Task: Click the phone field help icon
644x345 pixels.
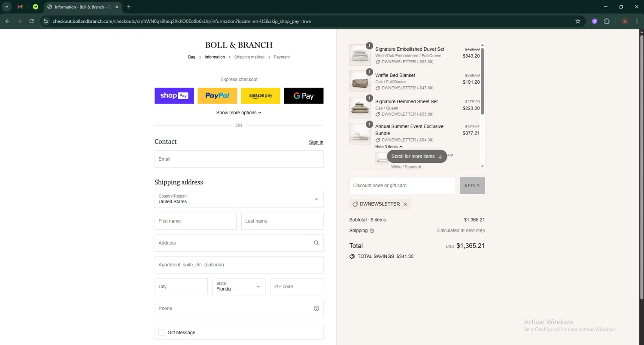Action: point(316,308)
